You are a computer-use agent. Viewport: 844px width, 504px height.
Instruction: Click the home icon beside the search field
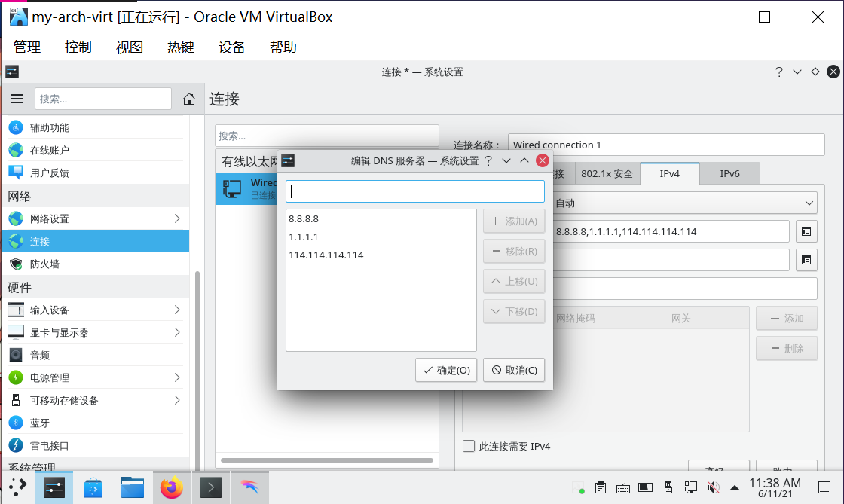(x=188, y=98)
